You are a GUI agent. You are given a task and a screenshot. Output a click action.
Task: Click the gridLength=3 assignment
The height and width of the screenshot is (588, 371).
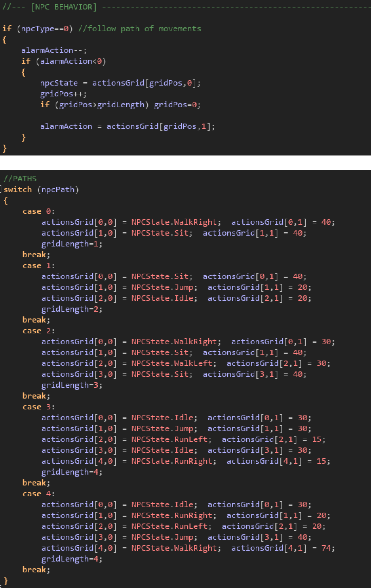(72, 385)
